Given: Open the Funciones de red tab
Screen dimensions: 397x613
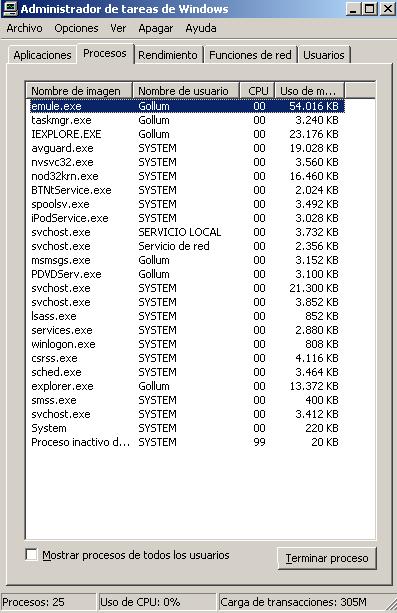Looking at the screenshot, I should coord(250,55).
